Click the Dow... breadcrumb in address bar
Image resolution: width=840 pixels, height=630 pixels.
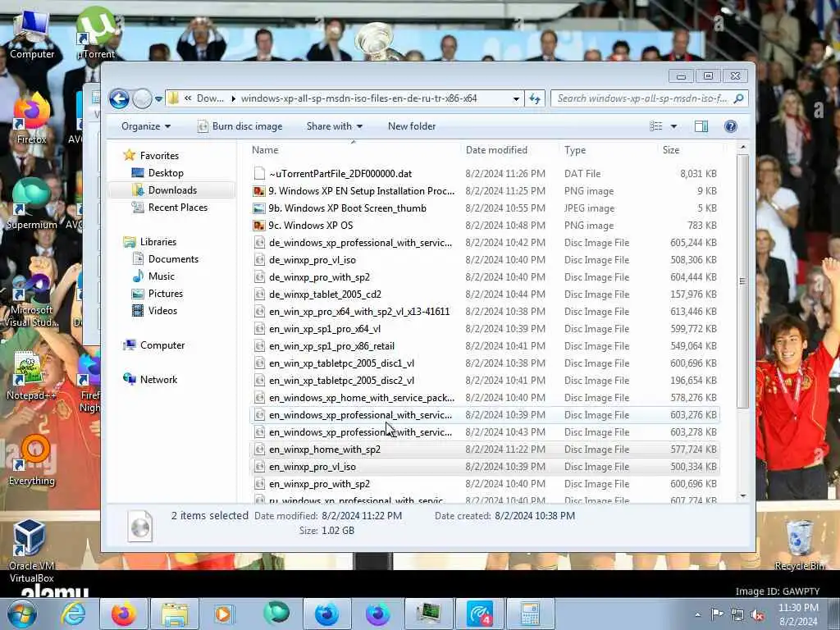[210, 98]
